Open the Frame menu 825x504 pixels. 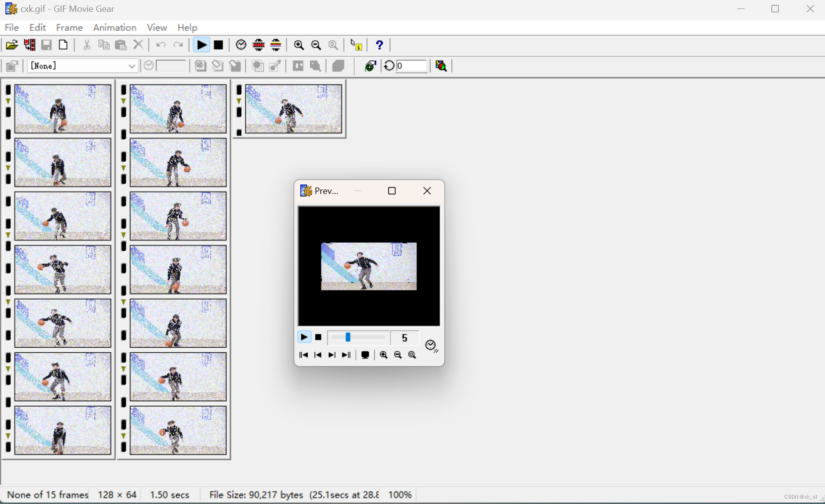point(69,27)
